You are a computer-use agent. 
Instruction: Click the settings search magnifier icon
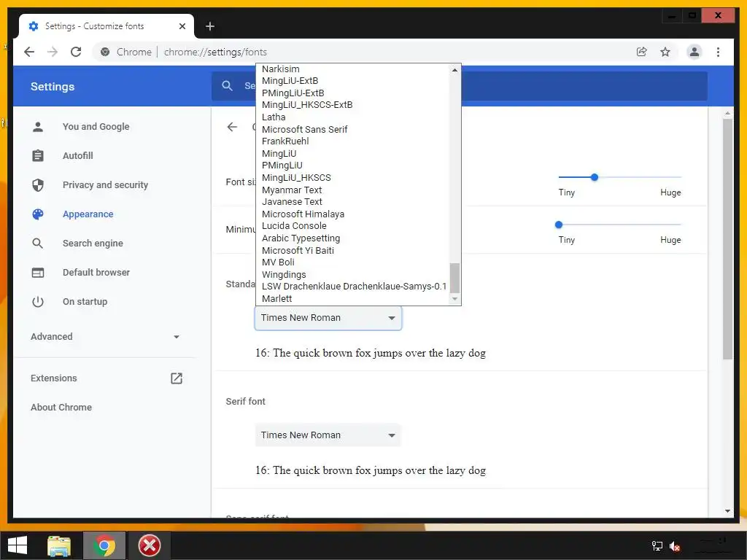click(228, 86)
